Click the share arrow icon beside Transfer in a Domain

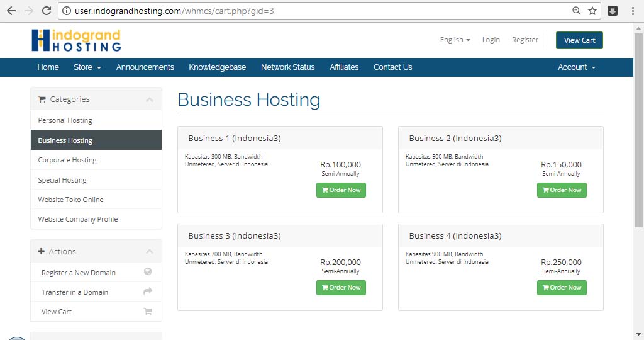pos(148,292)
